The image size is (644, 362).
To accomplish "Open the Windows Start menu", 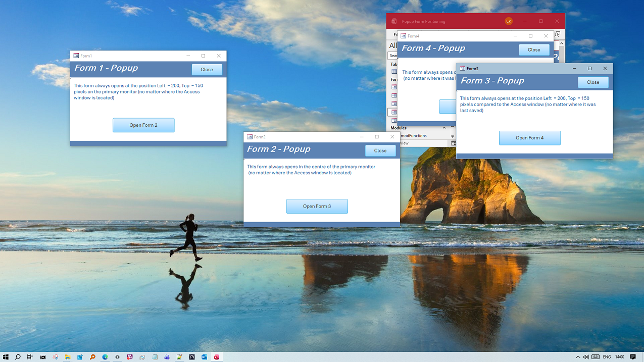I will coord(6,357).
